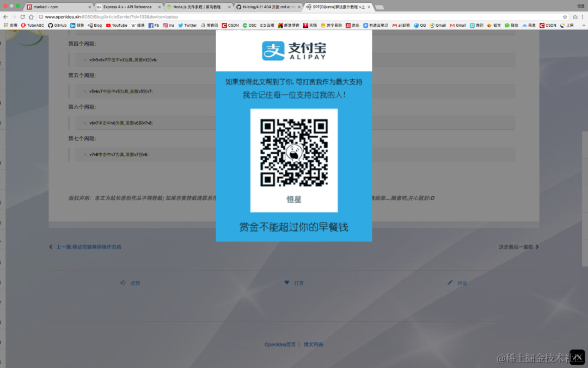Switch to Node.js 文件系统 tab
Screen dimensions: 588x368
pos(198,7)
